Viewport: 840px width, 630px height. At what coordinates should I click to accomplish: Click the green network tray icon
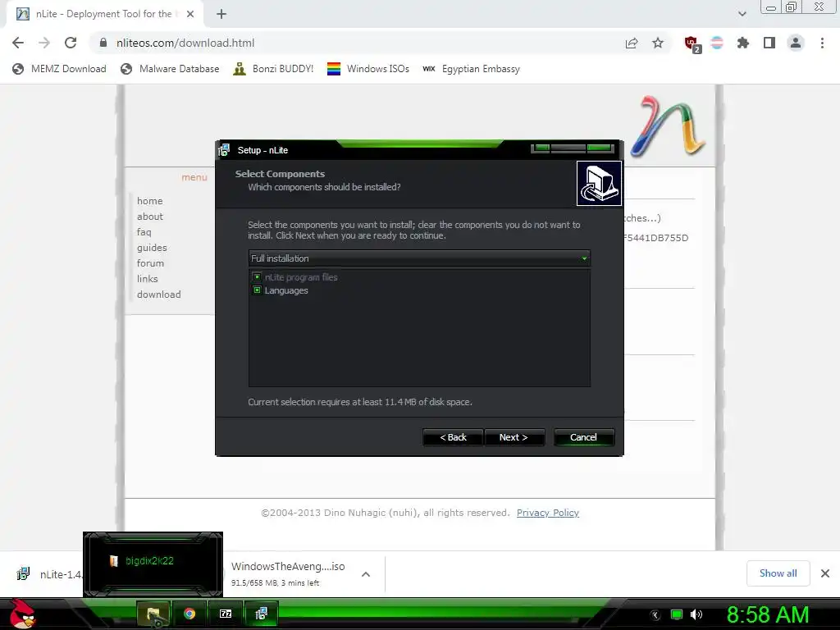click(x=677, y=615)
